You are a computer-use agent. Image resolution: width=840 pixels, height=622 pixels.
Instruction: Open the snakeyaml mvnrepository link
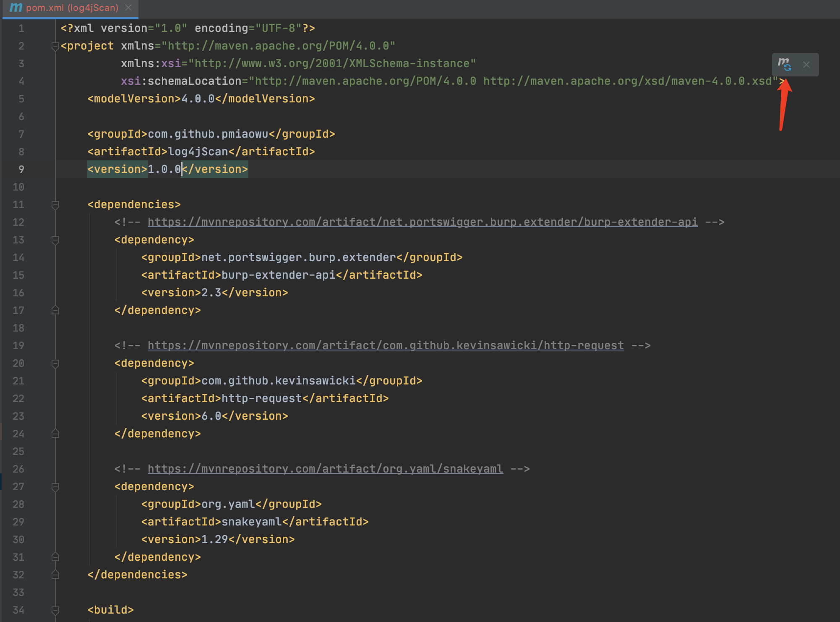tap(325, 469)
